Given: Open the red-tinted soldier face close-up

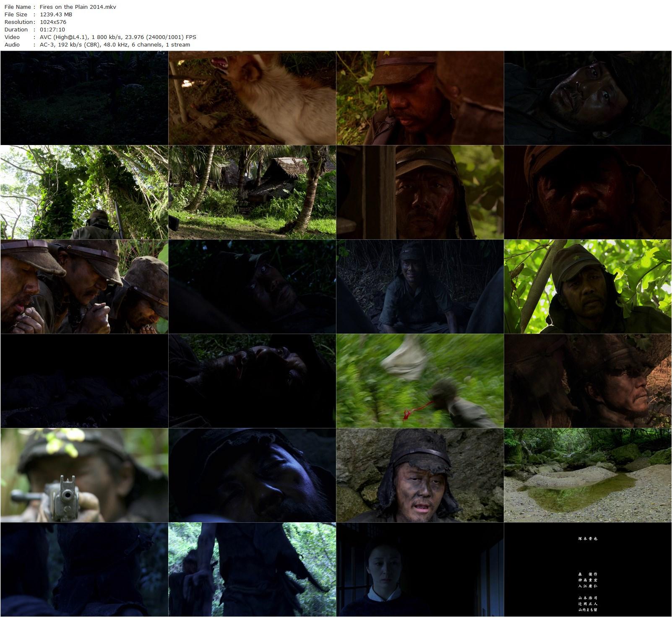Looking at the screenshot, I should click(x=588, y=192).
